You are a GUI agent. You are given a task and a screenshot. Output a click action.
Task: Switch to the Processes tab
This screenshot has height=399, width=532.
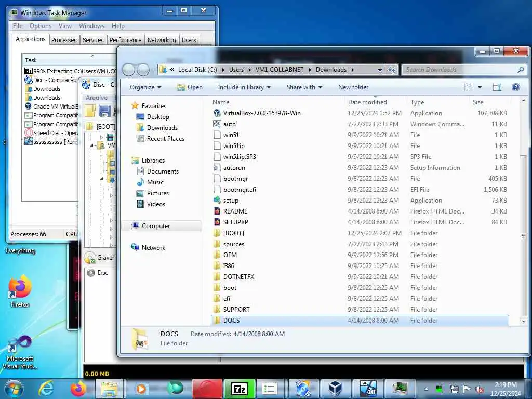pyautogui.click(x=64, y=39)
